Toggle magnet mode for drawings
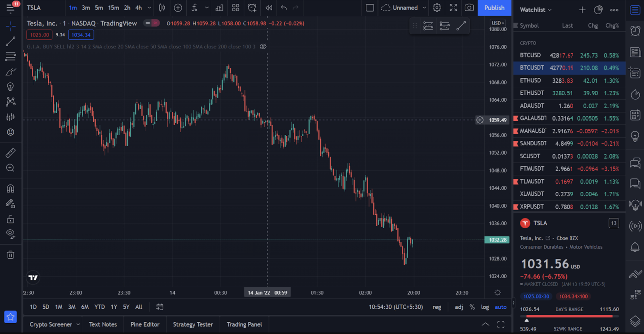Screen dimensions: 644x334 pos(10,189)
